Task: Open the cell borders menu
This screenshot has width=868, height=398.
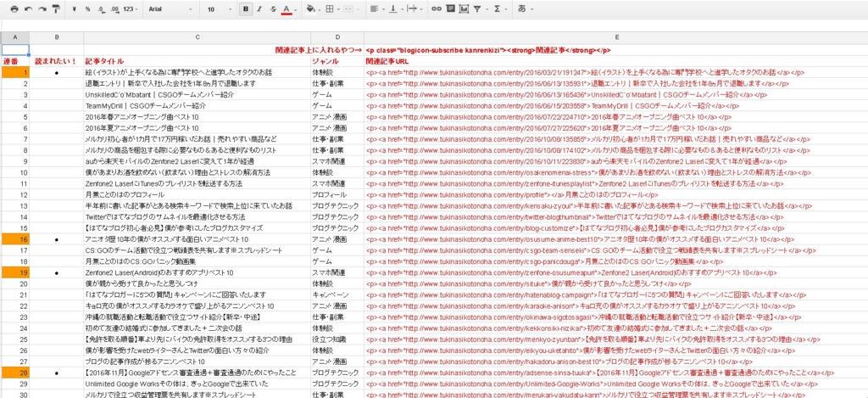Action: coord(331,8)
